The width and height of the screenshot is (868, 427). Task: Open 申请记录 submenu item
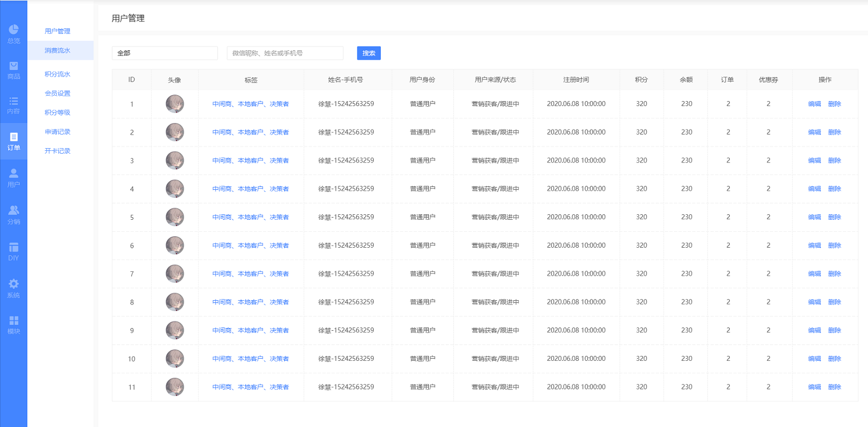pos(57,132)
